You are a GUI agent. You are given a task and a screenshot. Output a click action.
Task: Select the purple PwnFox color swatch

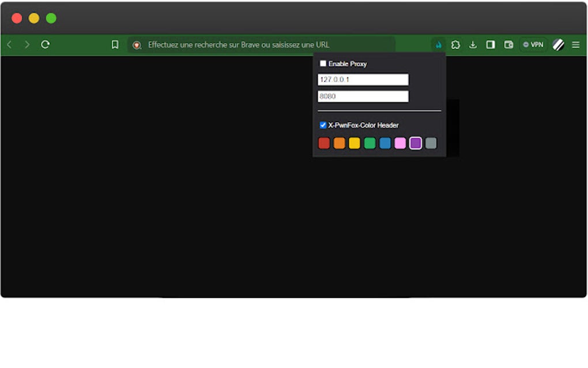point(416,143)
